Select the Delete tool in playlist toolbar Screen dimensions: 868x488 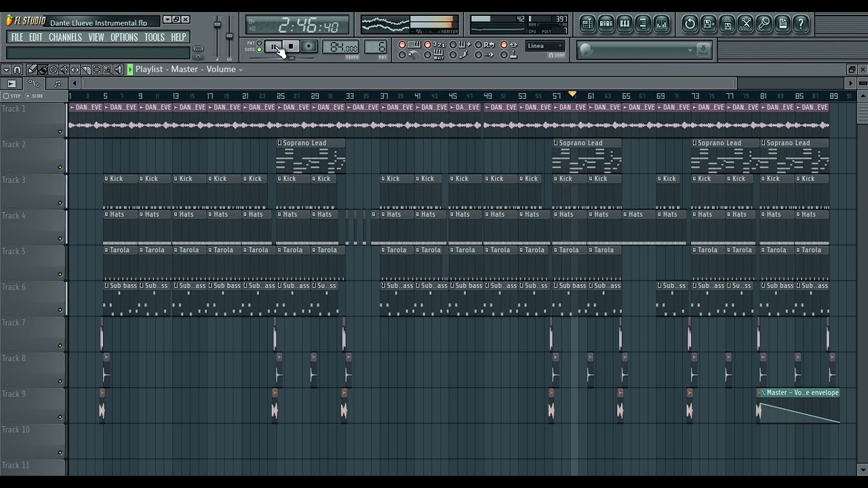[54, 69]
